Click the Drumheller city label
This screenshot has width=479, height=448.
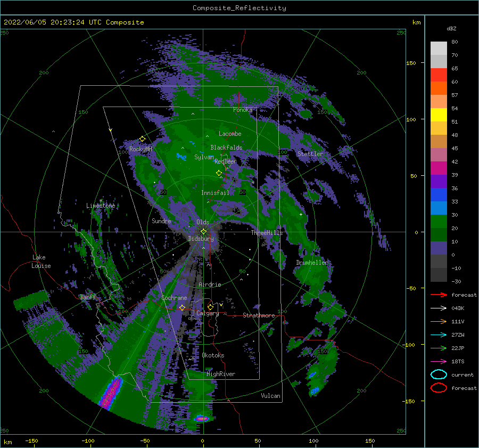pos(311,263)
